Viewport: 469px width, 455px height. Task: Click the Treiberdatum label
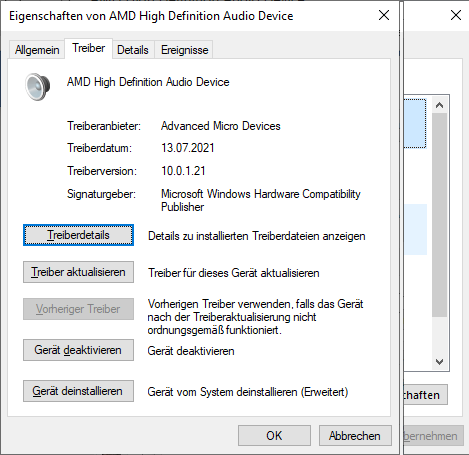pyautogui.click(x=100, y=148)
